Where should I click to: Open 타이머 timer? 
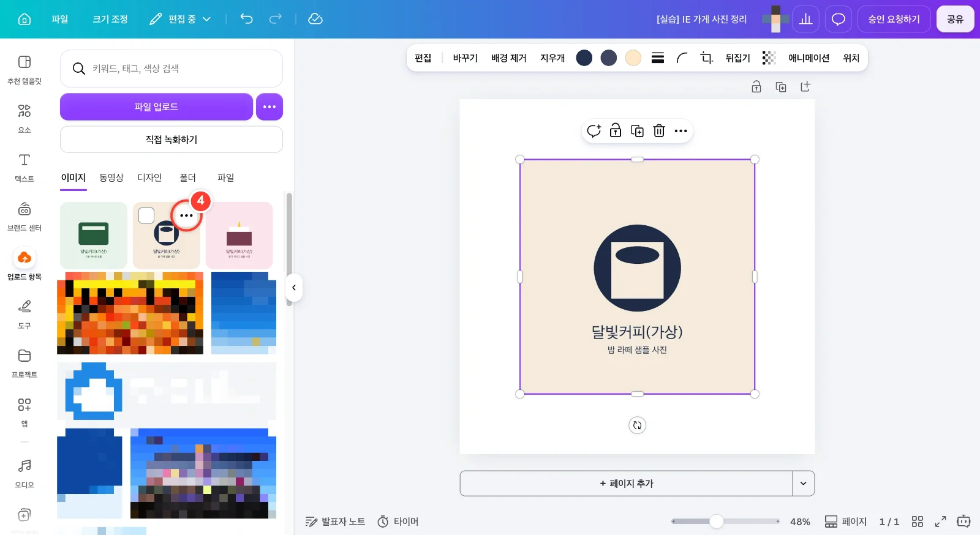click(398, 522)
